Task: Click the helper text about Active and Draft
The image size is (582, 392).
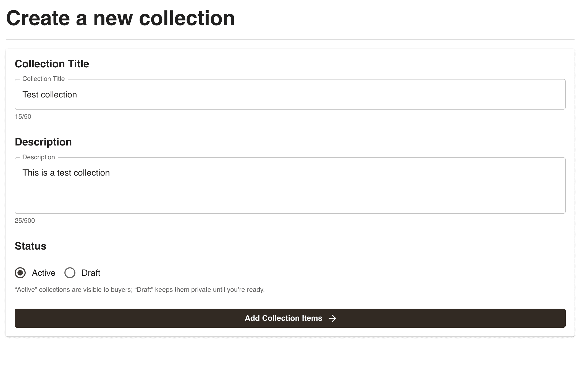Action: pos(140,290)
